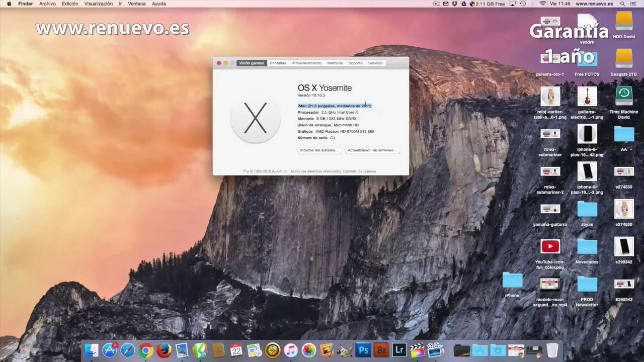
Task: Open Firefox from the Dock
Action: (164, 350)
